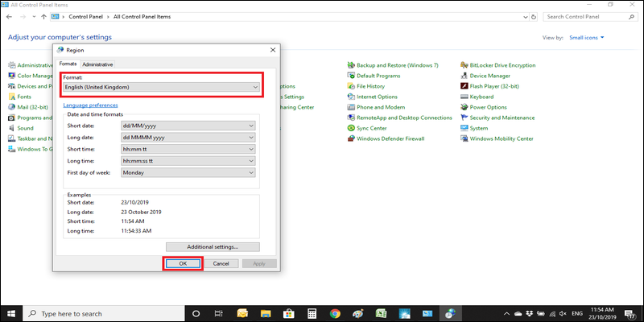Image resolution: width=644 pixels, height=322 pixels.
Task: Click the Language preferences link
Action: pyautogui.click(x=90, y=105)
